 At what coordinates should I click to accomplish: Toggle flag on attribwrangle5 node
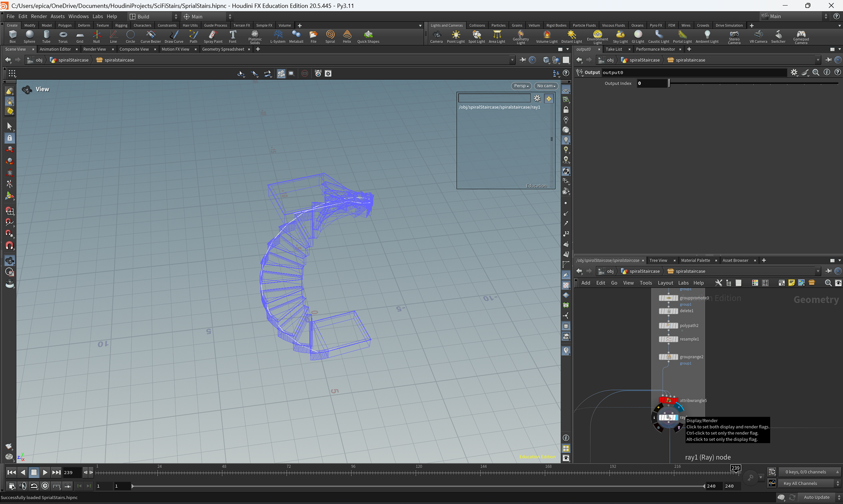click(x=676, y=400)
